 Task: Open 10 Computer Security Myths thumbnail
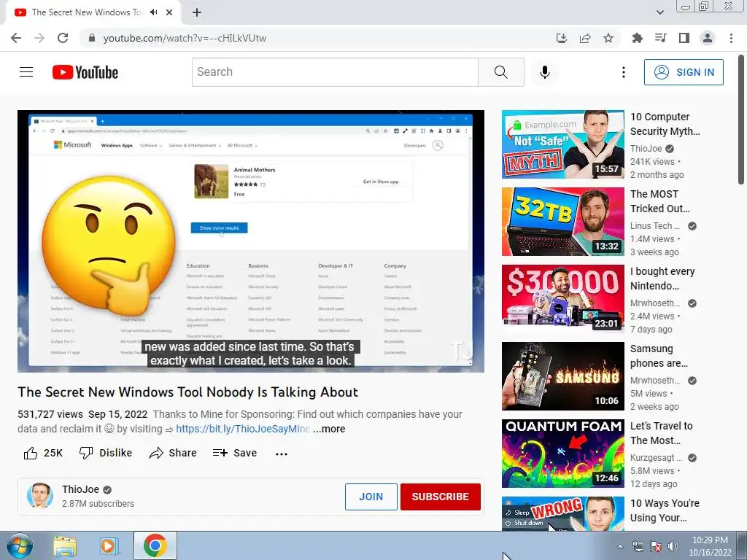(562, 144)
